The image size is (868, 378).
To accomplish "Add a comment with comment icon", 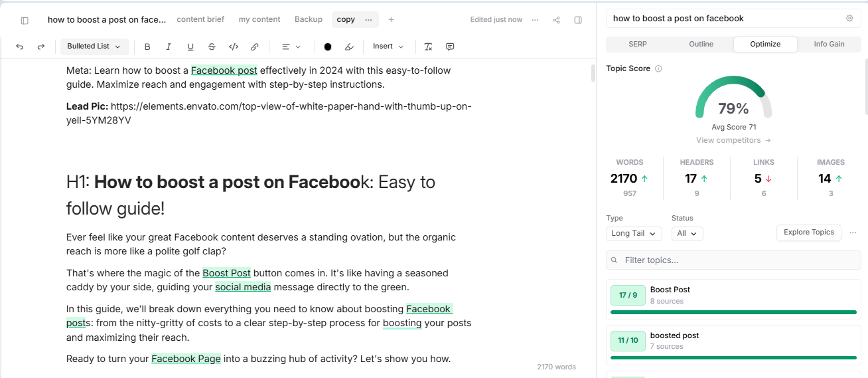I will 450,47.
